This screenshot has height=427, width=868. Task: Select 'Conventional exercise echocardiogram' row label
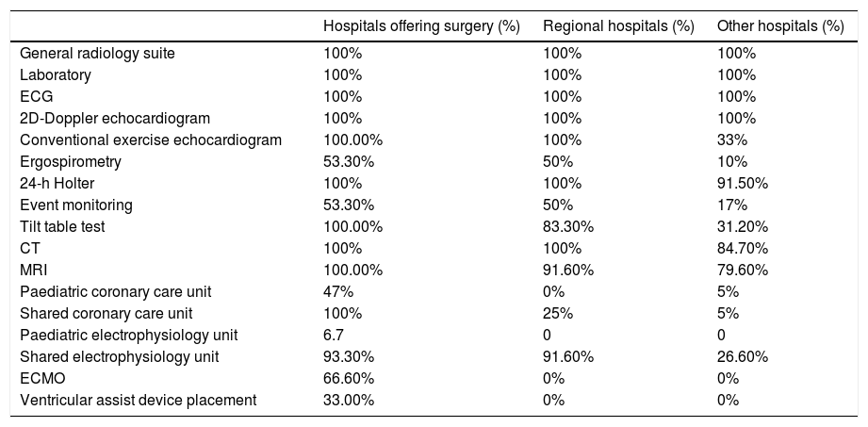(151, 140)
